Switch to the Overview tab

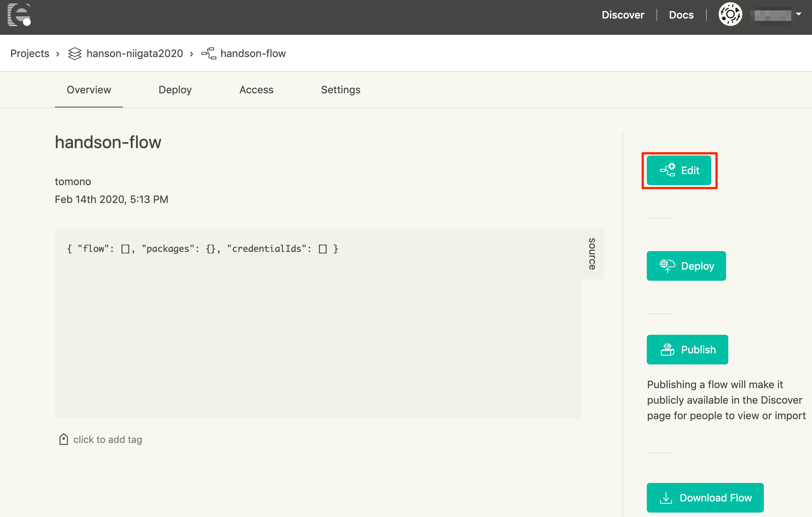pos(89,90)
